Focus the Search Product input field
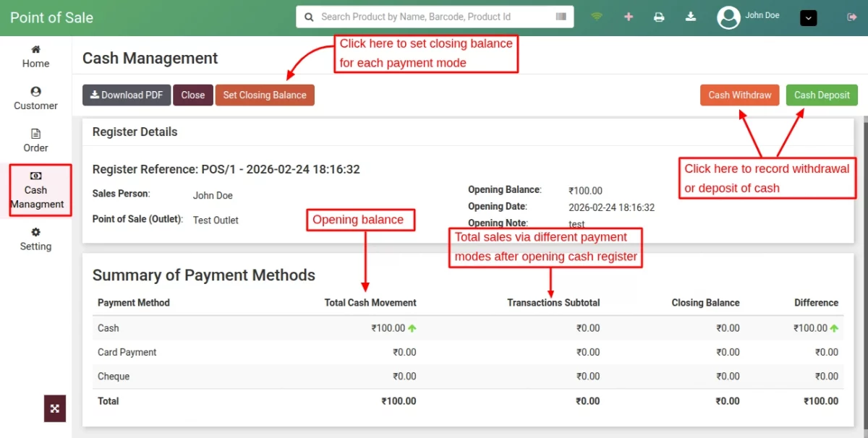The height and width of the screenshot is (438, 868). (434, 17)
